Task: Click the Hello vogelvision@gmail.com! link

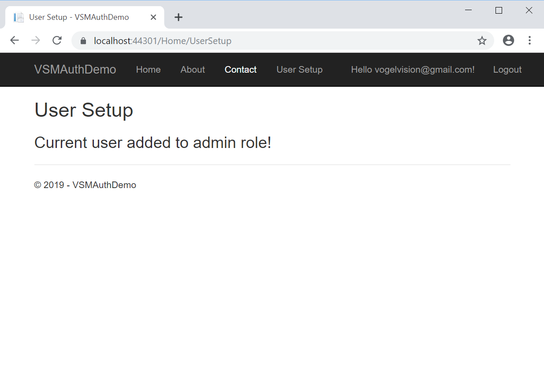Action: tap(413, 70)
